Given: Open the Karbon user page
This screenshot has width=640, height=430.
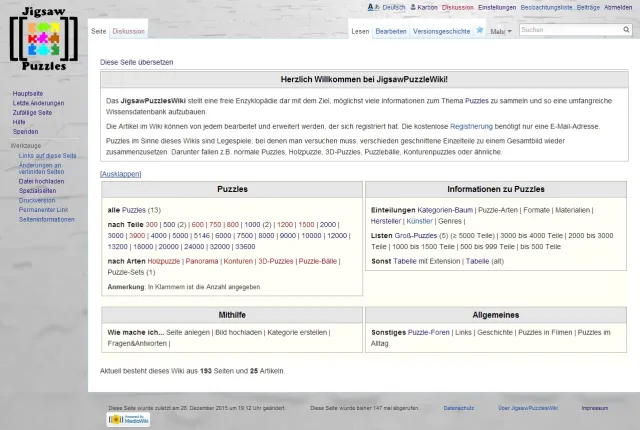Looking at the screenshot, I should [427, 7].
